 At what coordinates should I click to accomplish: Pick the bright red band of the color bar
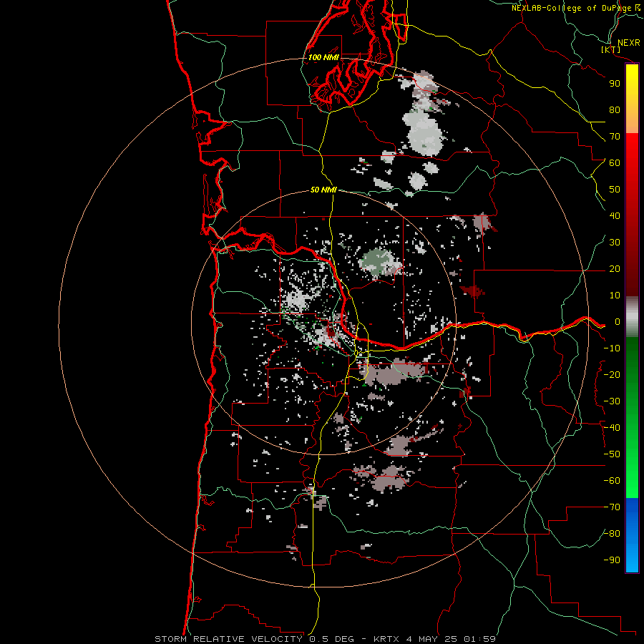coord(632,156)
